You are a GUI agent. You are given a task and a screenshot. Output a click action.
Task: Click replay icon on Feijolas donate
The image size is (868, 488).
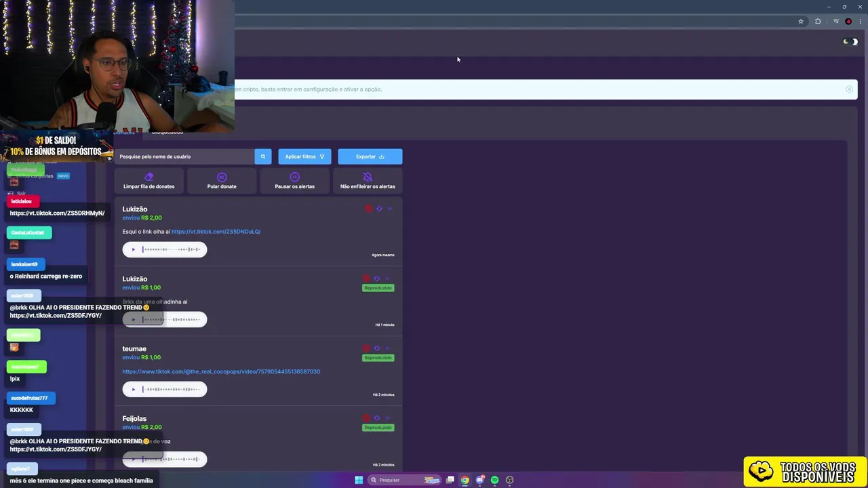point(377,418)
